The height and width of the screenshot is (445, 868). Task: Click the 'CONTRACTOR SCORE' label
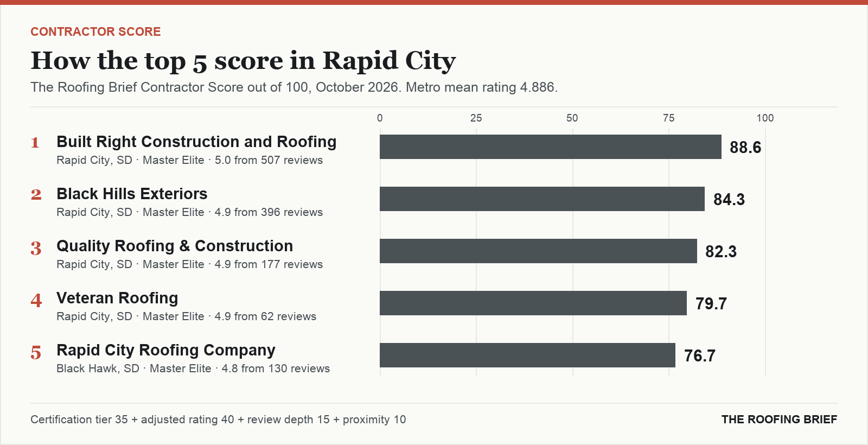coord(95,31)
